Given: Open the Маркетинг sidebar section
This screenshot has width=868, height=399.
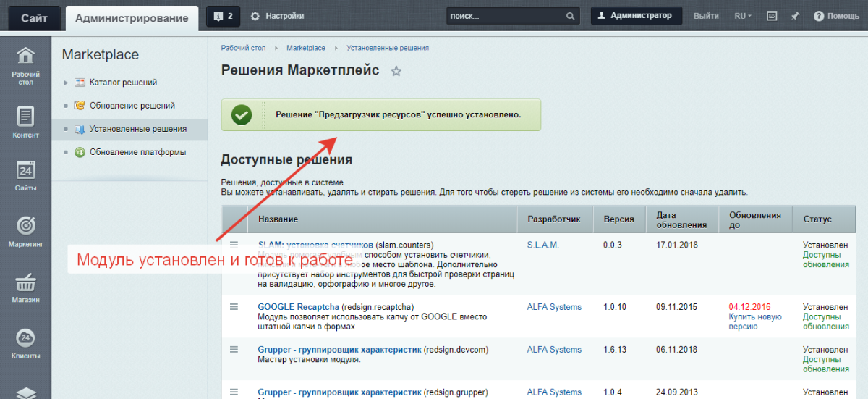Looking at the screenshot, I should tap(25, 231).
